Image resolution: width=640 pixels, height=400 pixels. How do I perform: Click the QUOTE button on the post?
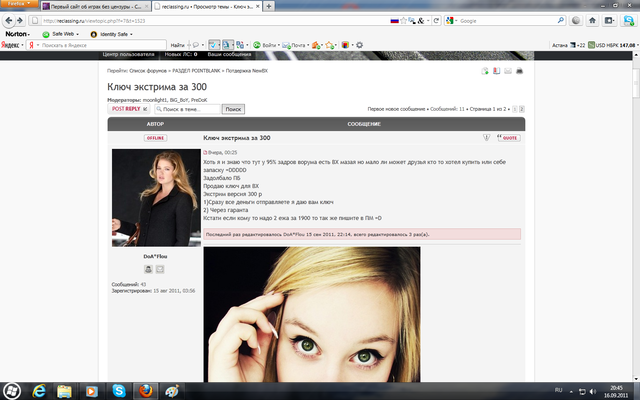509,138
